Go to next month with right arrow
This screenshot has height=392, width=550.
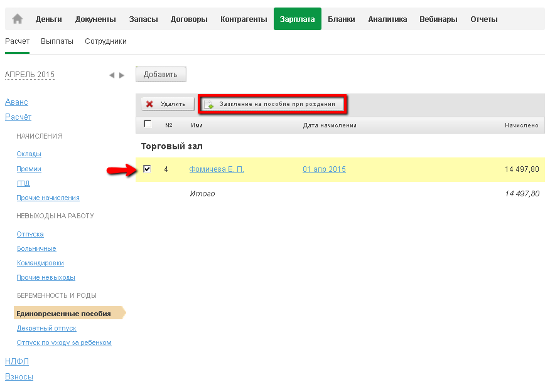coord(122,75)
